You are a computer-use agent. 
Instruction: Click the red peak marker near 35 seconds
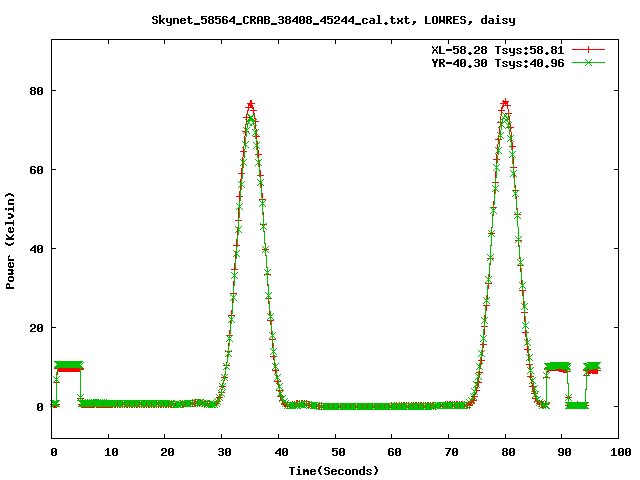coord(251,104)
